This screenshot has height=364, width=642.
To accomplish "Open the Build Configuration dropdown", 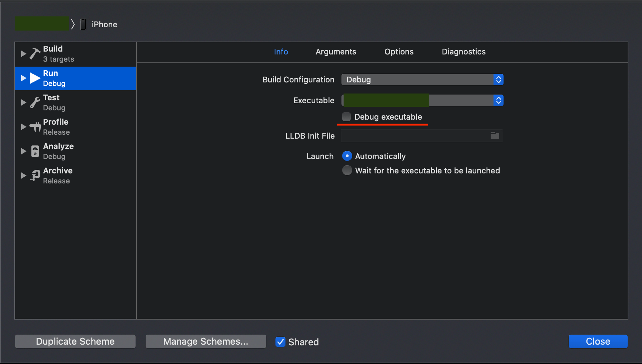I will click(x=499, y=80).
